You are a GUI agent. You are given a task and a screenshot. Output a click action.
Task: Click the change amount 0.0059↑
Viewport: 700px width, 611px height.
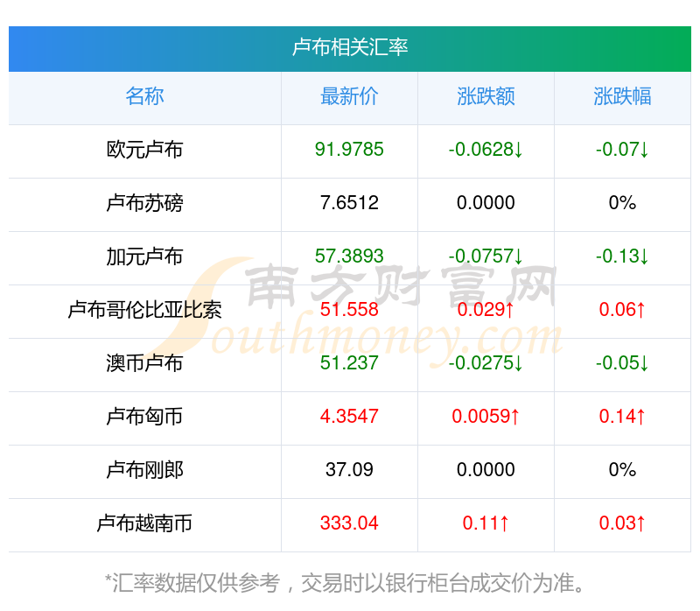pyautogui.click(x=486, y=417)
